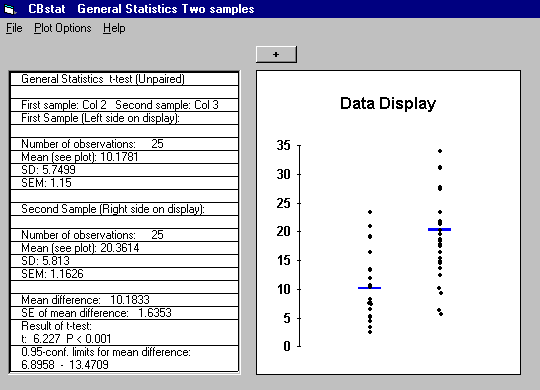Click 'First Sample (Left side on display)' row

tap(124, 118)
